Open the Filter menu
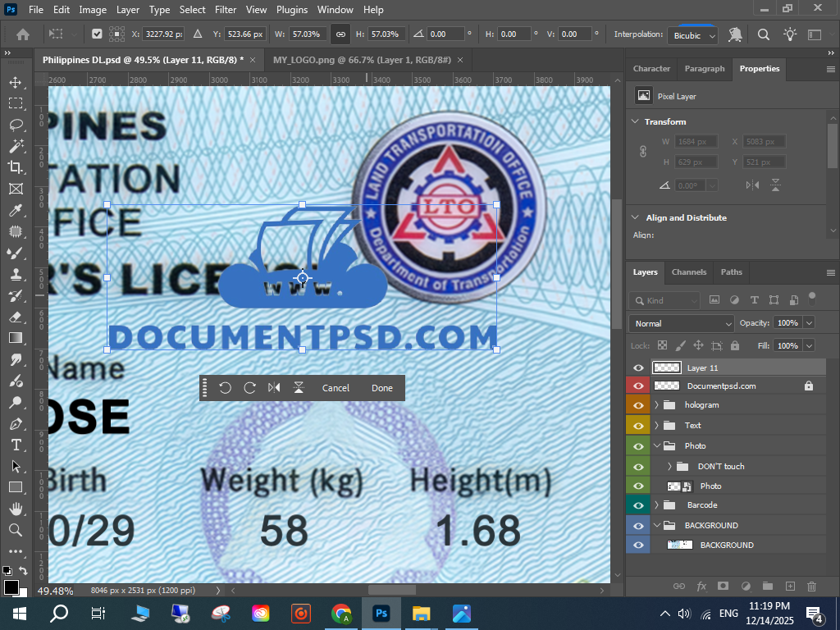 pos(225,10)
